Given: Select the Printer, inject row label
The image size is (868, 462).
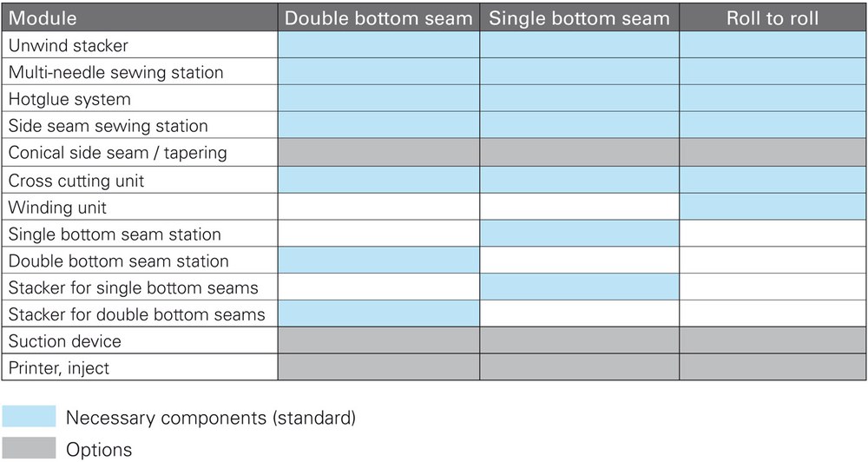Looking at the screenshot, I should coord(59,368).
